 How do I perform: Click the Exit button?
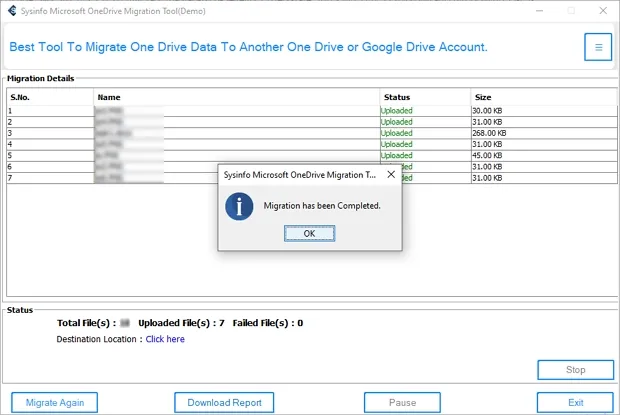tap(575, 402)
